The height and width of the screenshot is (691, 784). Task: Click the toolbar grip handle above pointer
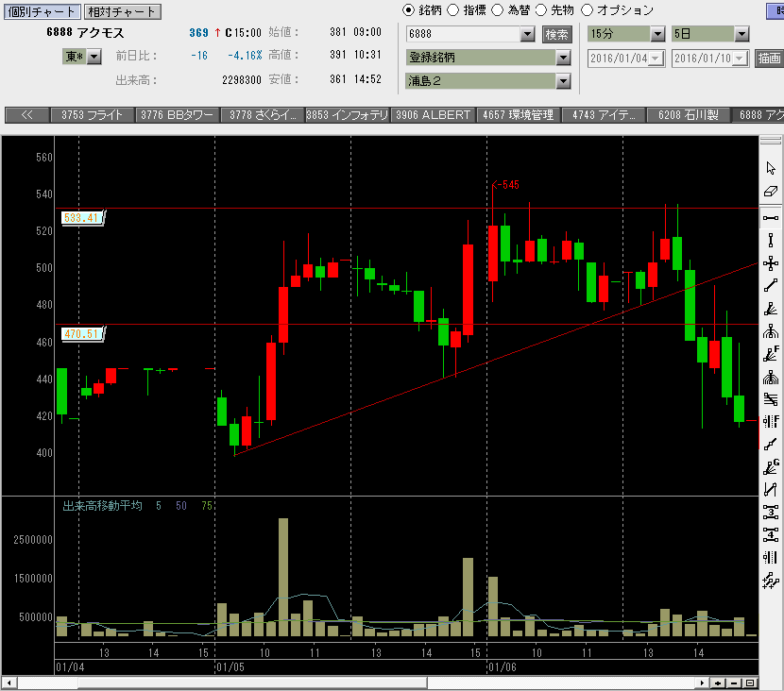pos(771,142)
